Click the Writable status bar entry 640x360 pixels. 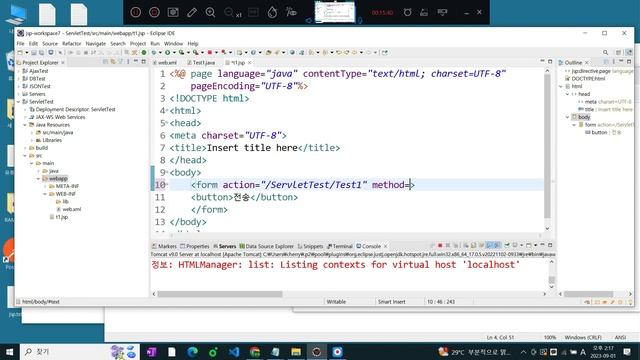pyautogui.click(x=336, y=302)
